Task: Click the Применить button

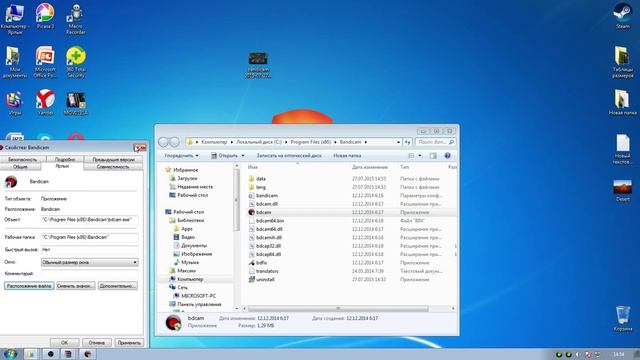Action: click(x=129, y=342)
